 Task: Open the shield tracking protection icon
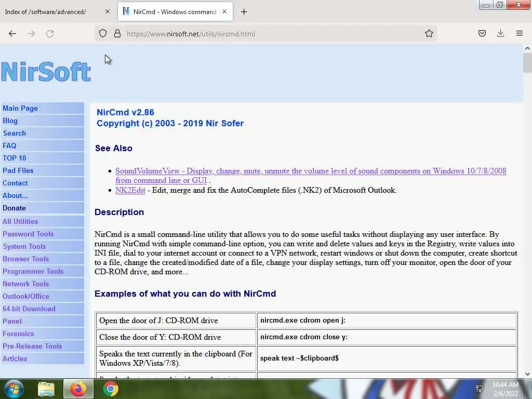(x=103, y=33)
